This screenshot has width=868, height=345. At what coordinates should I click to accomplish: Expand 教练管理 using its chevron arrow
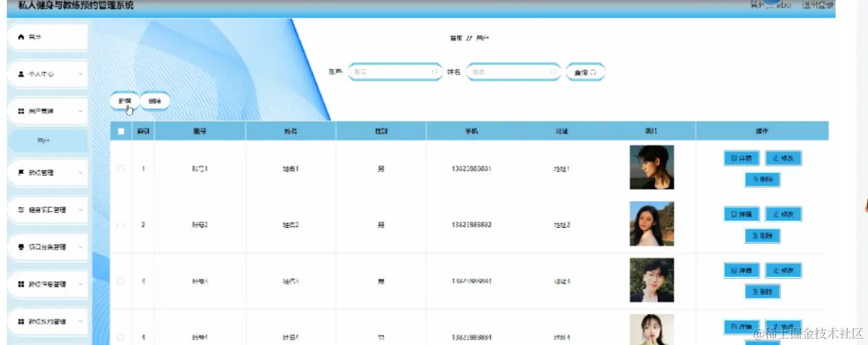(x=81, y=173)
